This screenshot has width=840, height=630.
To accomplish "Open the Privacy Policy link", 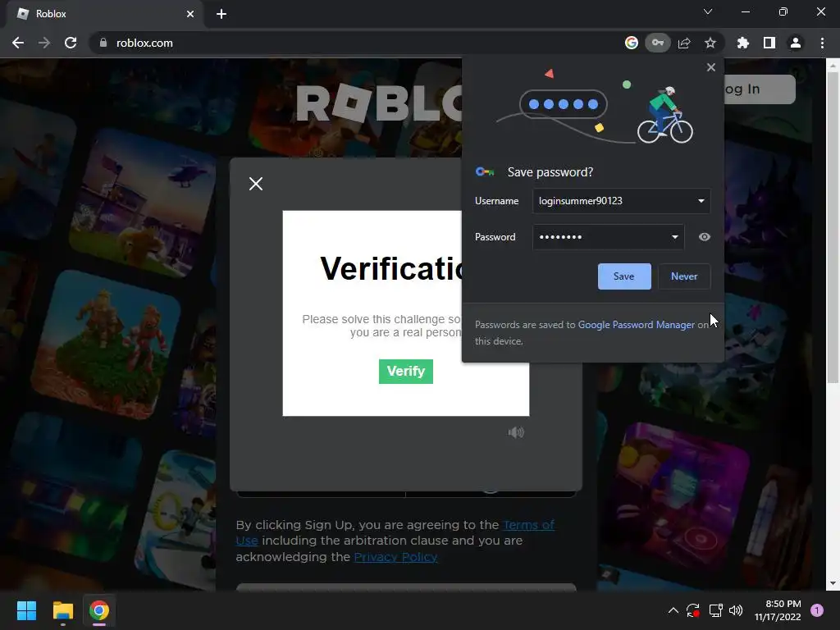I will tap(395, 557).
